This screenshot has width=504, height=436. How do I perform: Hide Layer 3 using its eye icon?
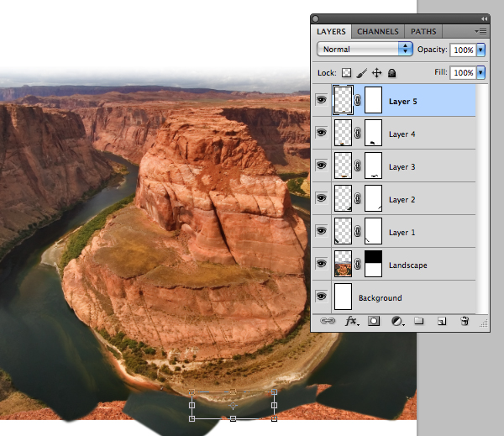pyautogui.click(x=321, y=165)
